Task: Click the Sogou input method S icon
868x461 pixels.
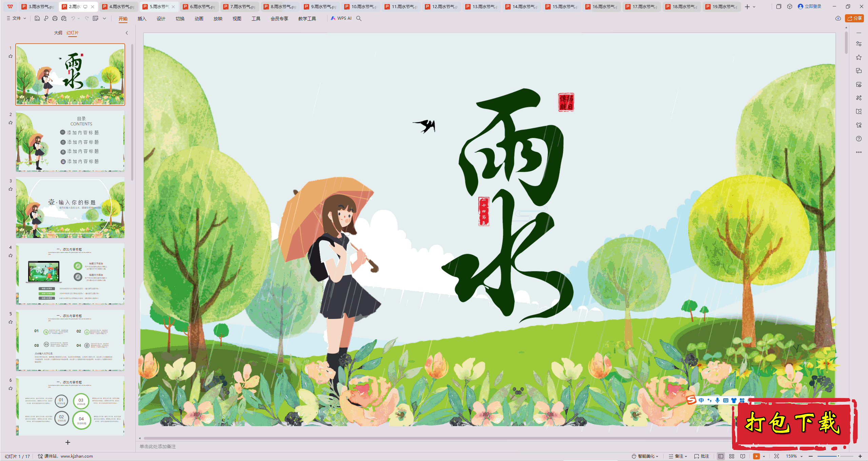Action: click(691, 400)
